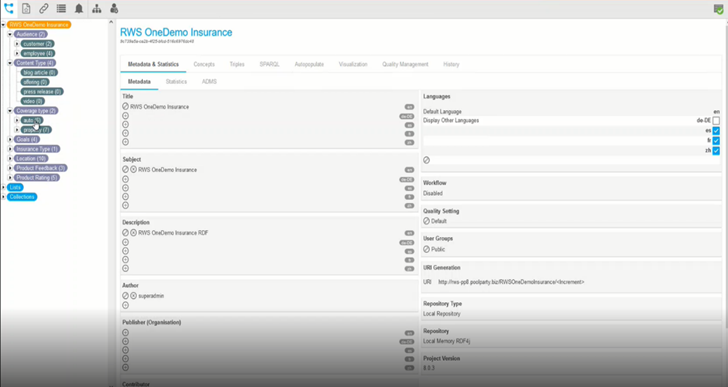Open the Quality Management tab

pos(405,64)
